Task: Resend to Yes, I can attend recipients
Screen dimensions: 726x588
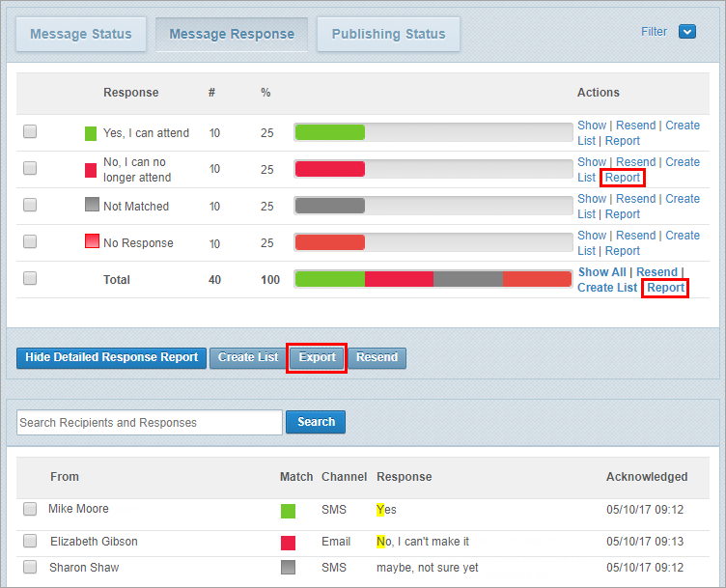Action: click(x=635, y=126)
